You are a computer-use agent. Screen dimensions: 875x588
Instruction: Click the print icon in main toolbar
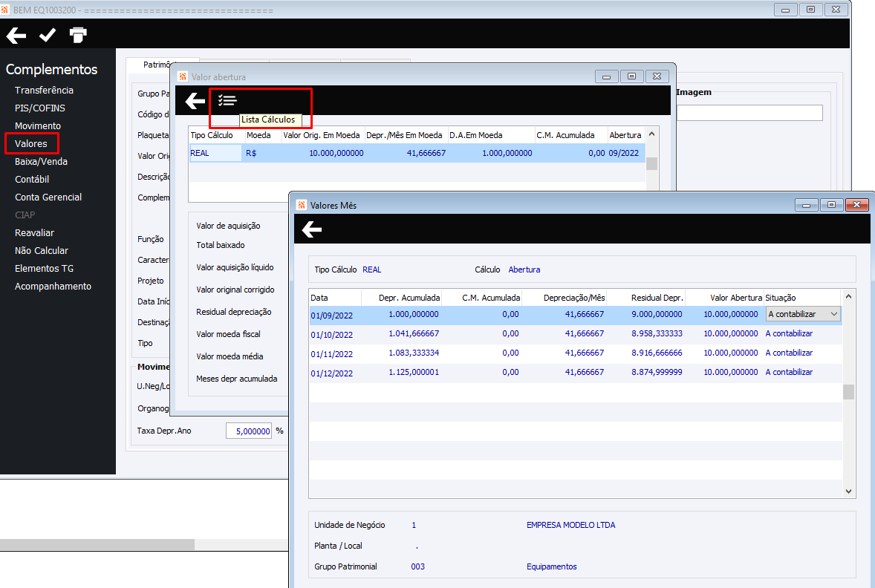(78, 35)
